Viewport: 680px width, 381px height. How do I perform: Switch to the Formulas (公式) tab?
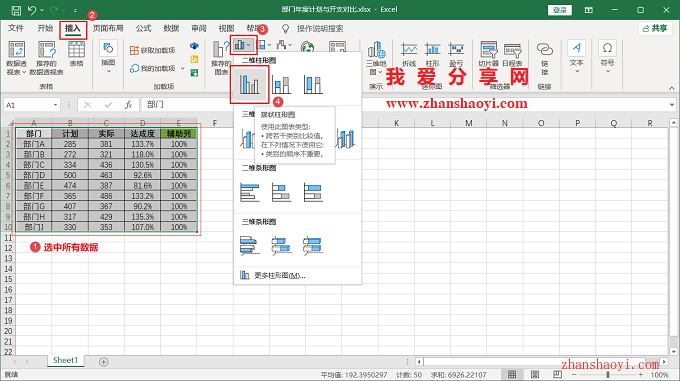[x=143, y=28]
